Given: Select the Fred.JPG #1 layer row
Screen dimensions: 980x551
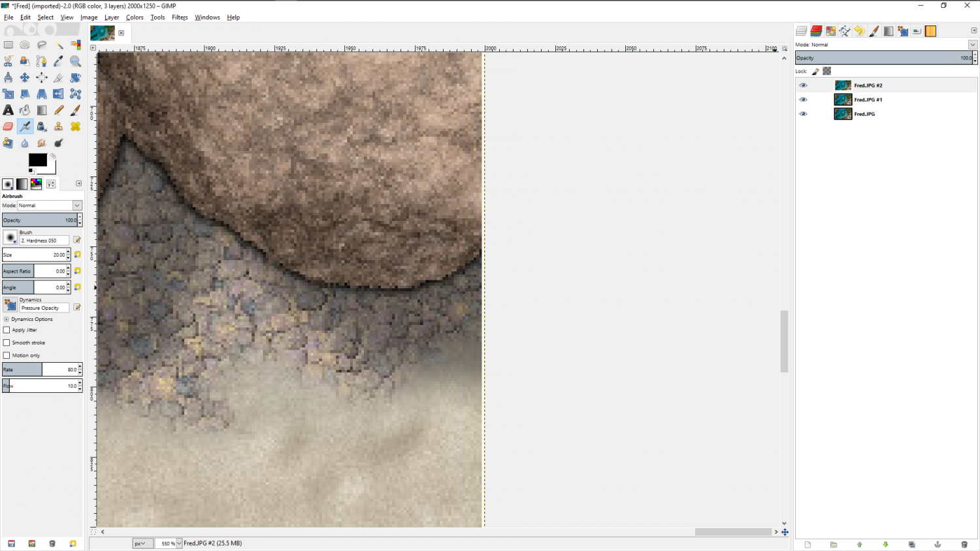Looking at the screenshot, I should 886,100.
